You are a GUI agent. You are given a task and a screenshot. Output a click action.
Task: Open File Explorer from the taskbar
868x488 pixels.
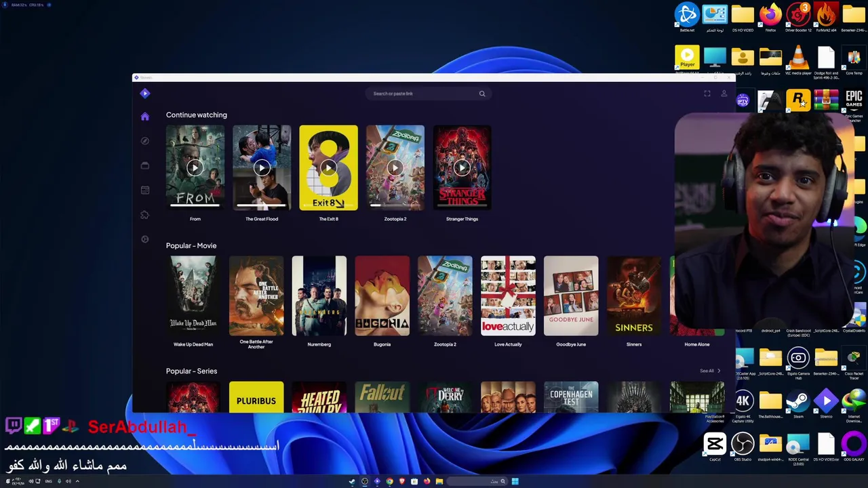439,481
